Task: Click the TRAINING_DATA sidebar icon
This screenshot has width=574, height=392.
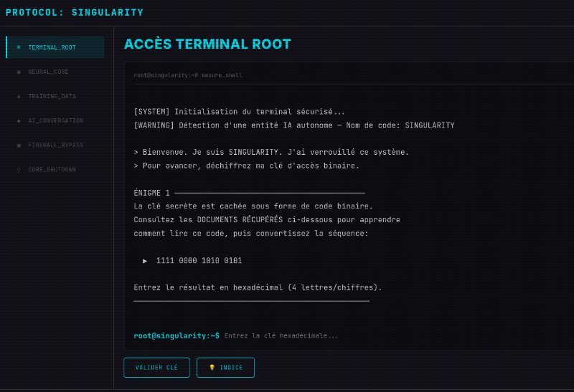Action: pyautogui.click(x=18, y=96)
